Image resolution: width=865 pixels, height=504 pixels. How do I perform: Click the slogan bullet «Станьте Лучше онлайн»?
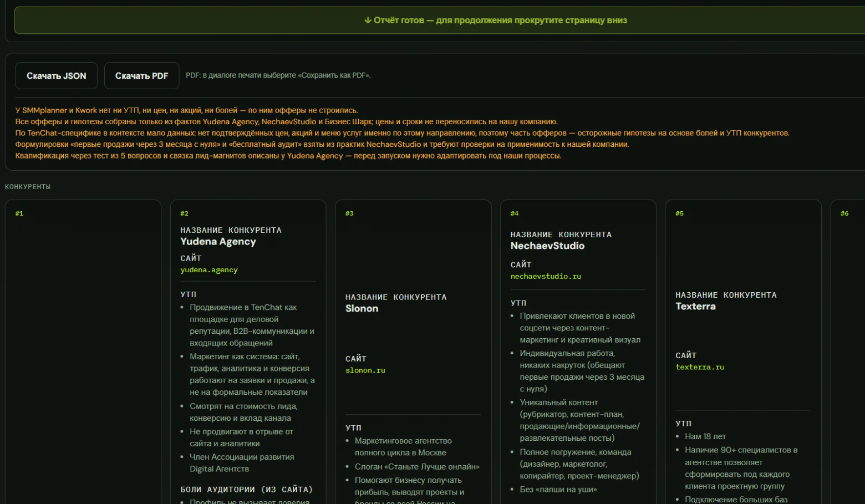pos(417,467)
